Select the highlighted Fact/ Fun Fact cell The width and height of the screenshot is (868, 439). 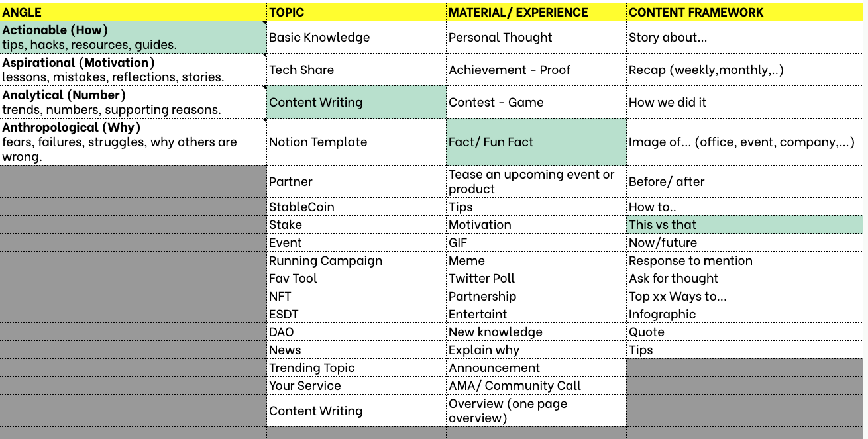click(x=535, y=142)
